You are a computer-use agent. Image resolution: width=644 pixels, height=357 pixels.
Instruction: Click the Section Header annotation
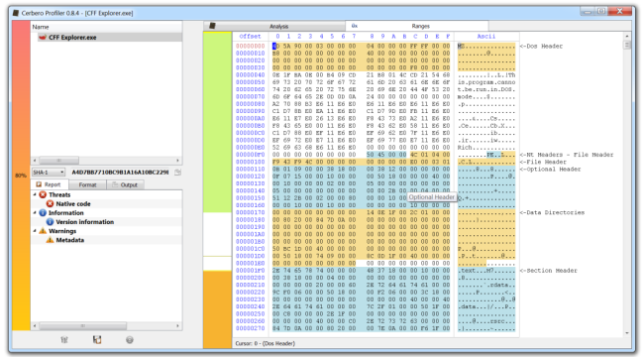pyautogui.click(x=548, y=271)
